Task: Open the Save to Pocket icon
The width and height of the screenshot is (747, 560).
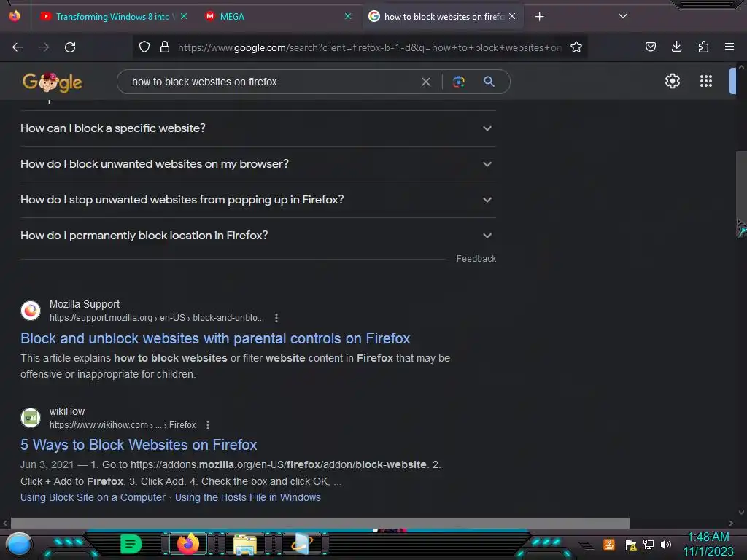Action: point(650,47)
